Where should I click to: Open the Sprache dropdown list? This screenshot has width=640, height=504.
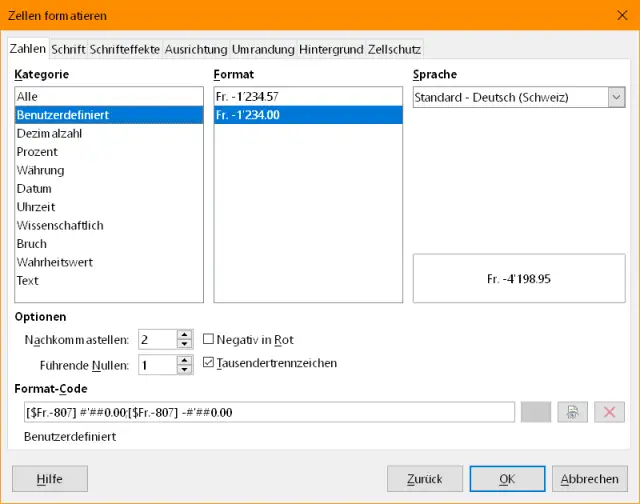pyautogui.click(x=615, y=97)
